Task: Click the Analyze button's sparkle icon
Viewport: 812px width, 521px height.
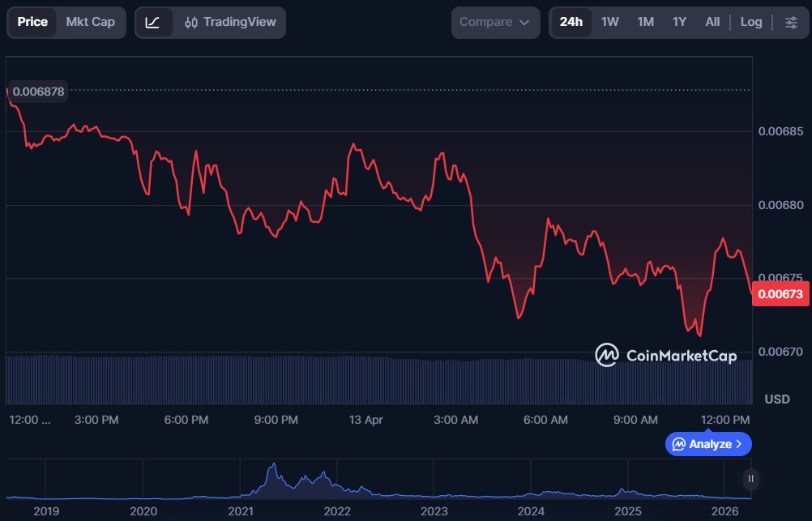Action: click(679, 444)
